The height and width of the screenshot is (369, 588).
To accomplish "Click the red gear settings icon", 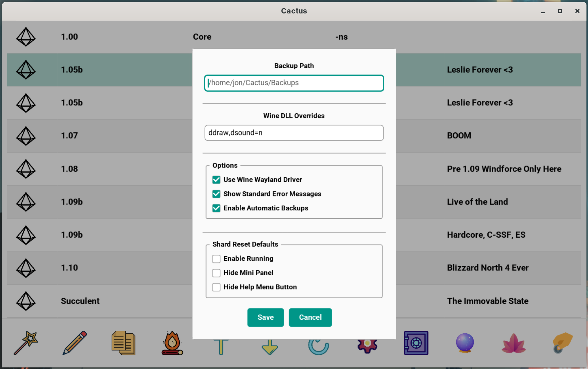I will coord(367,347).
